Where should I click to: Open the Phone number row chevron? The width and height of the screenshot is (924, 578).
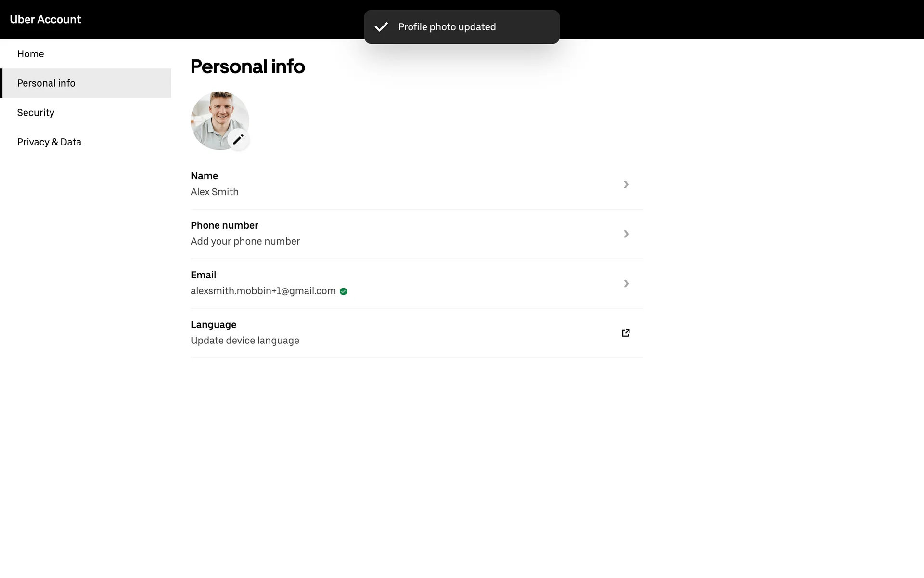626,234
